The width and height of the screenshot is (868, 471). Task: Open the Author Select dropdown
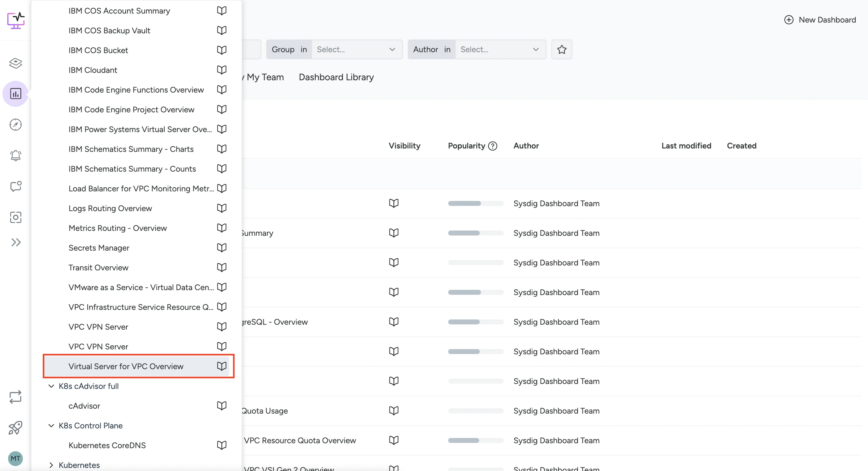tap(500, 49)
